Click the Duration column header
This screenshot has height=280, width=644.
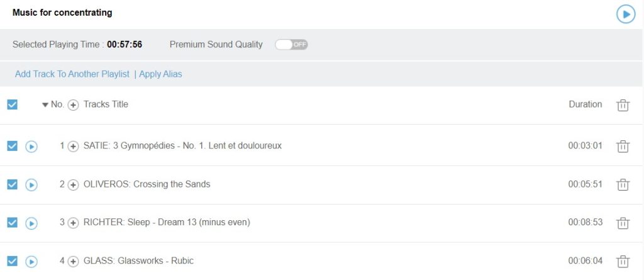(x=585, y=104)
